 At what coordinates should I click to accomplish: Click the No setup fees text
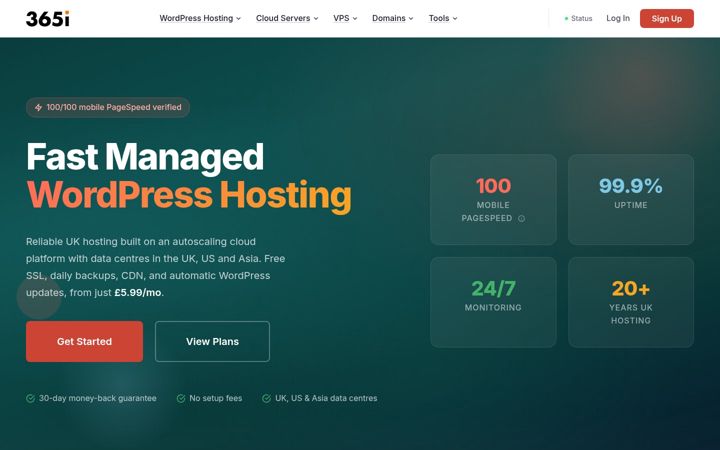pos(215,399)
